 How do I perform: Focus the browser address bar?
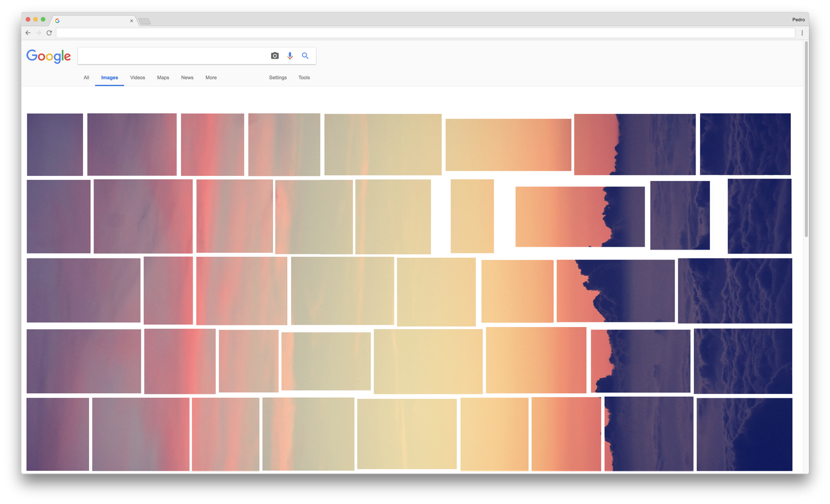(x=426, y=33)
